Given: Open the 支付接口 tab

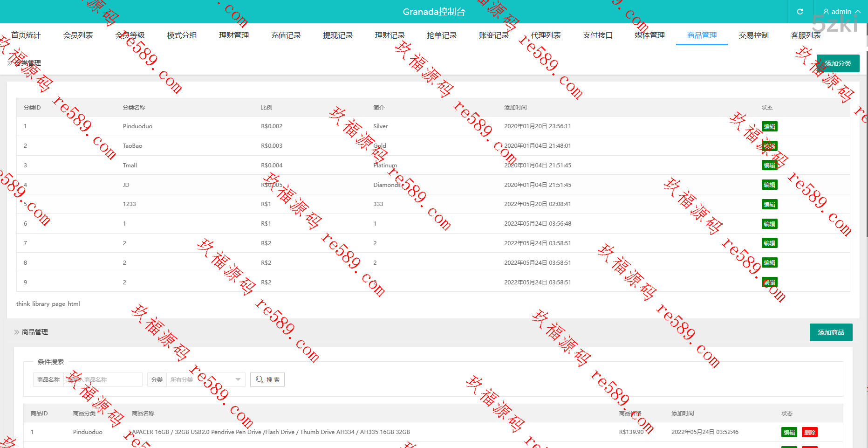Looking at the screenshot, I should pos(598,35).
